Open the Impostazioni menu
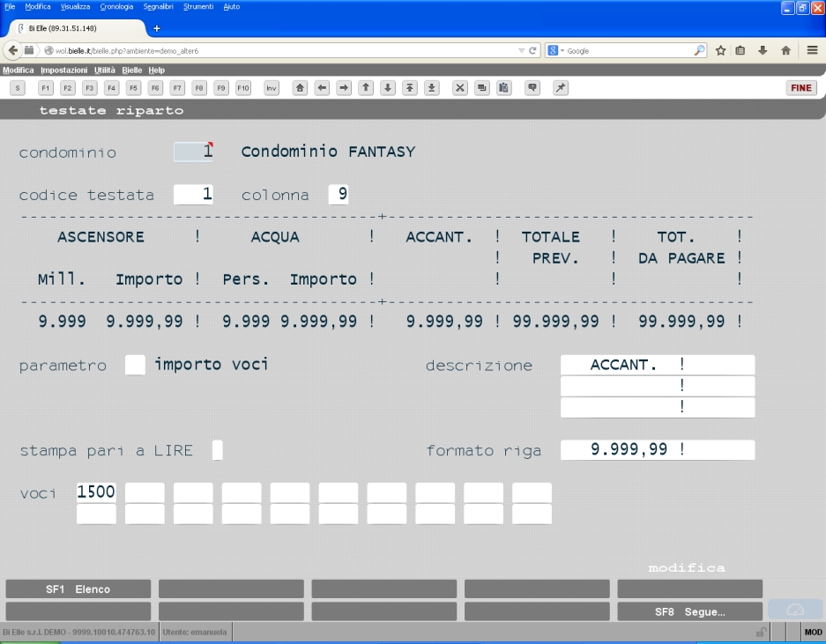 [63, 70]
